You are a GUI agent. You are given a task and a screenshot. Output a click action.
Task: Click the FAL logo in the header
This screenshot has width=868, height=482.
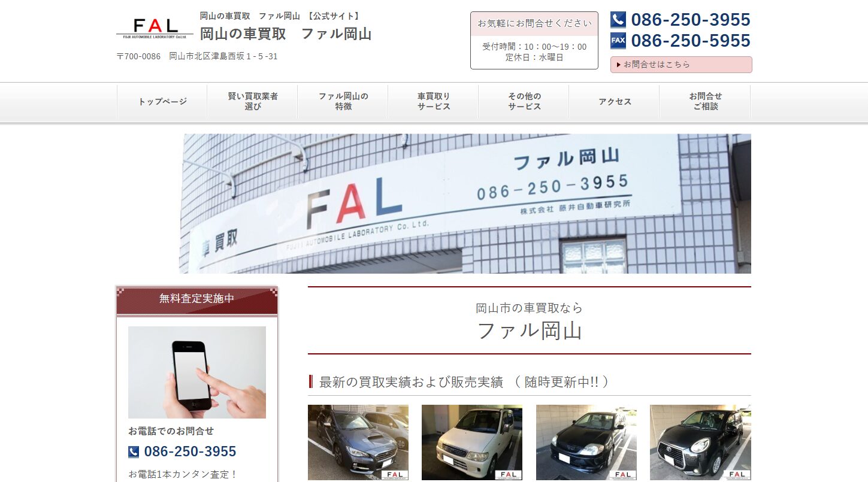point(155,28)
